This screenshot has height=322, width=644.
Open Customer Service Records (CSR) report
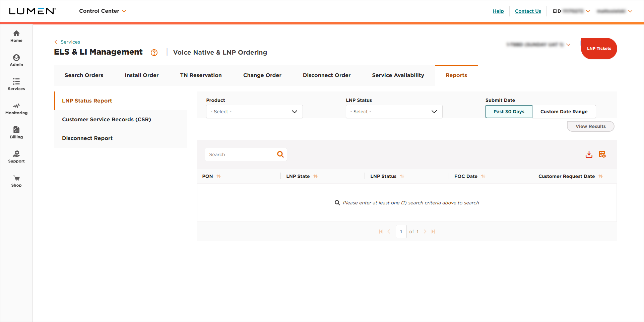click(121, 120)
